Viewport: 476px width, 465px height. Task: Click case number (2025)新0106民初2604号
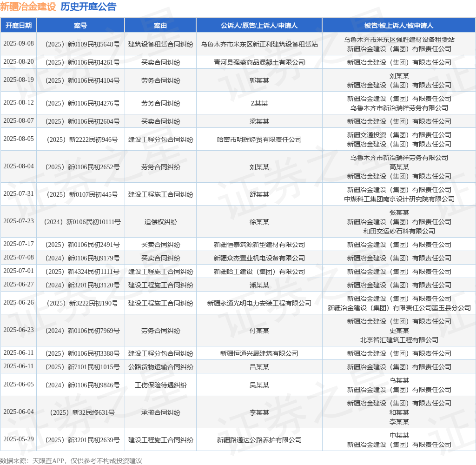82,121
